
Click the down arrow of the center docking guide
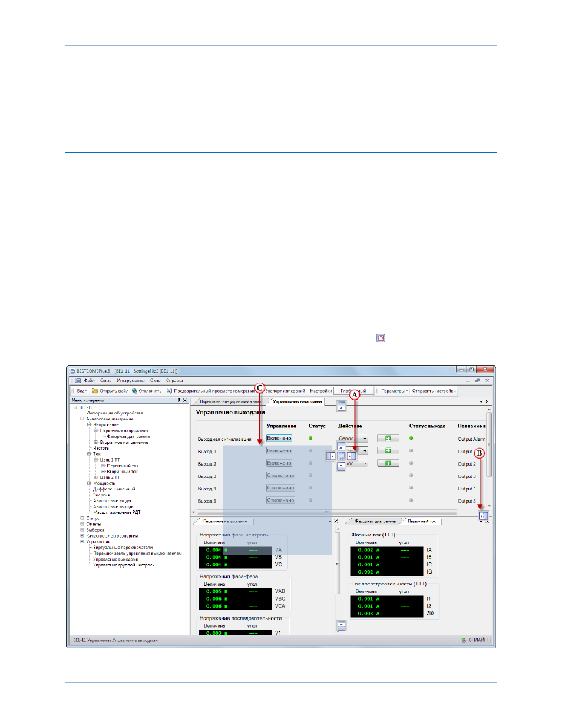(x=341, y=466)
